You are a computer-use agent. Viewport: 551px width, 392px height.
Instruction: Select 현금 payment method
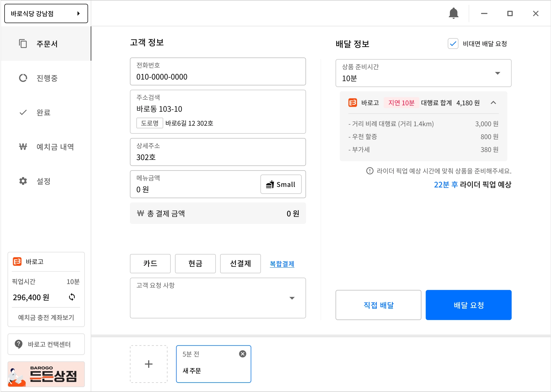pyautogui.click(x=195, y=263)
